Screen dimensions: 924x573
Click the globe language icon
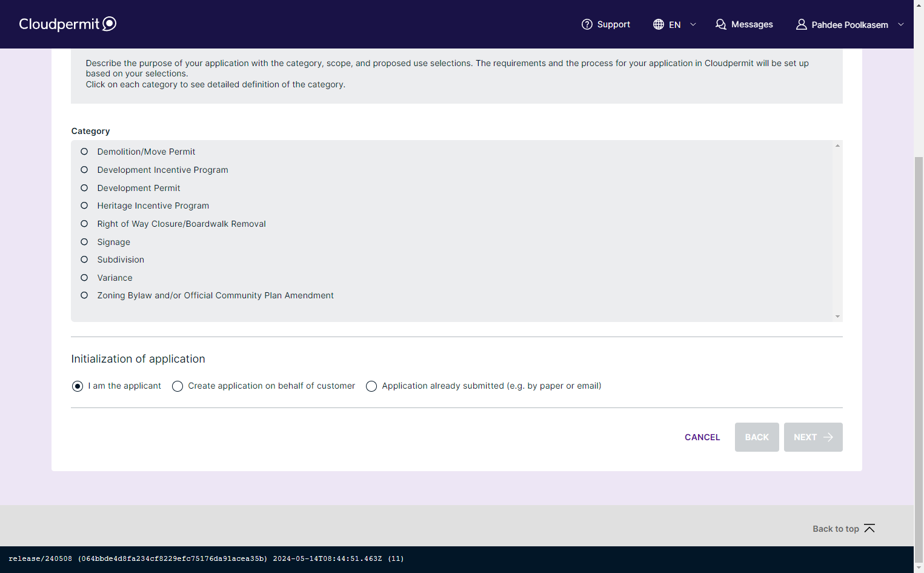659,24
